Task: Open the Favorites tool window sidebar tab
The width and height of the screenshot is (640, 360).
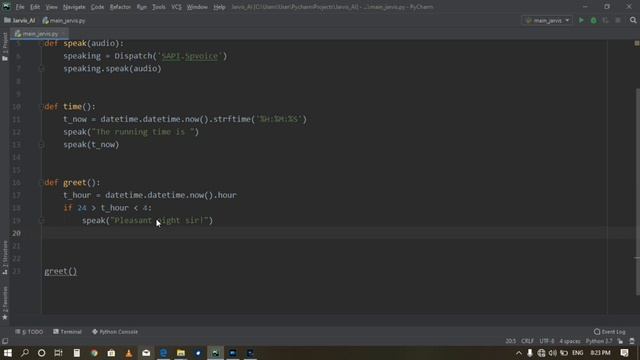Action: tap(5, 303)
